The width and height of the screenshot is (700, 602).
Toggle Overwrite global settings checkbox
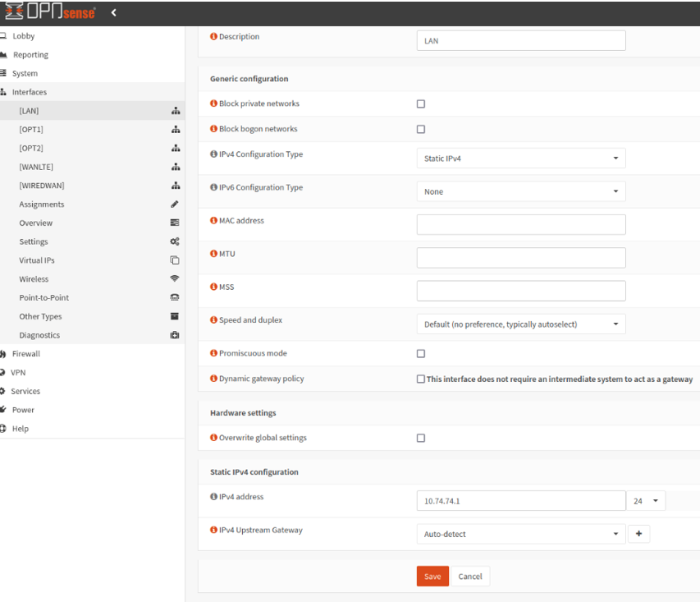pos(421,438)
